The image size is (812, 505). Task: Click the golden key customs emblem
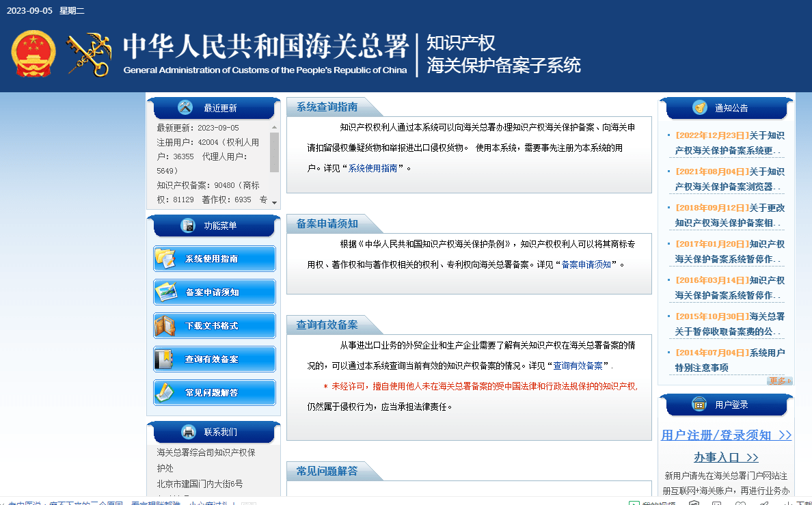(89, 55)
